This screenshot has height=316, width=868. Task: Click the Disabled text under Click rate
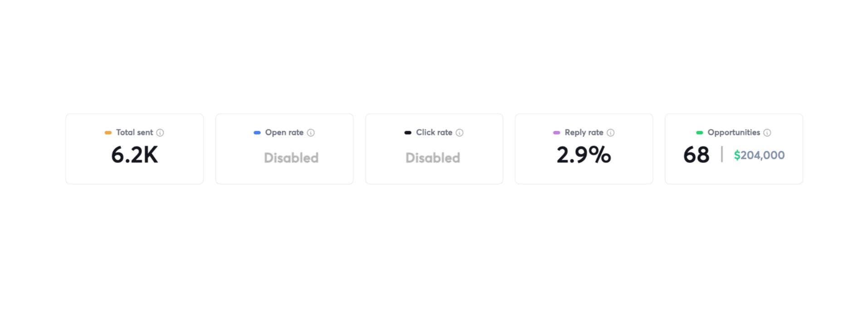[433, 158]
